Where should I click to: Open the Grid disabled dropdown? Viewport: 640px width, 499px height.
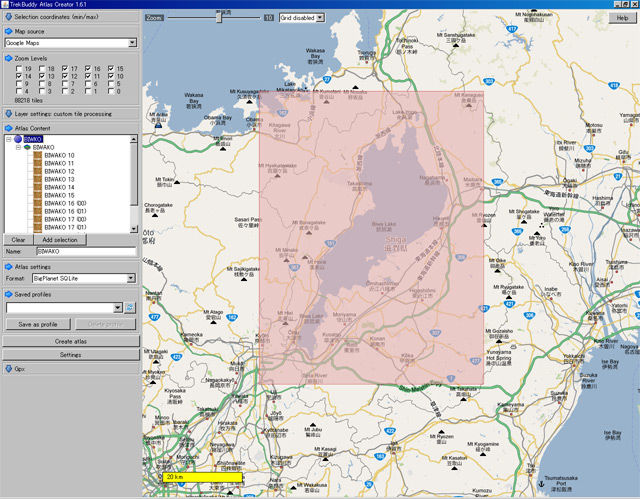pyautogui.click(x=320, y=18)
